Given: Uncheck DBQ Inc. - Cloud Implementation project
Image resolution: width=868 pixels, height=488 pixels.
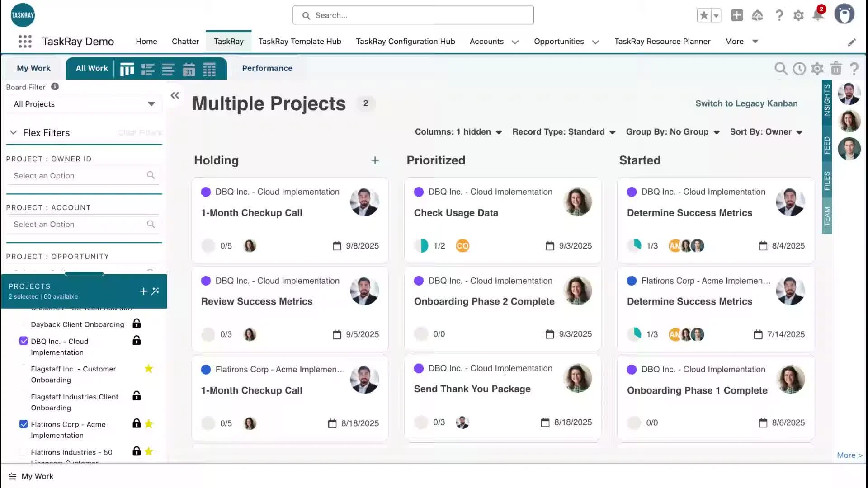Looking at the screenshot, I should 24,341.
